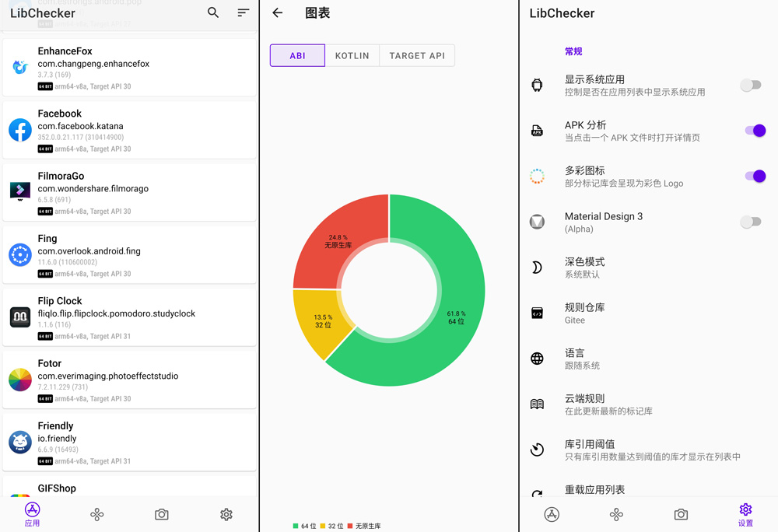The image size is (778, 532).
Task: Tap 重载应用列表 to reload apps
Action: [648, 486]
